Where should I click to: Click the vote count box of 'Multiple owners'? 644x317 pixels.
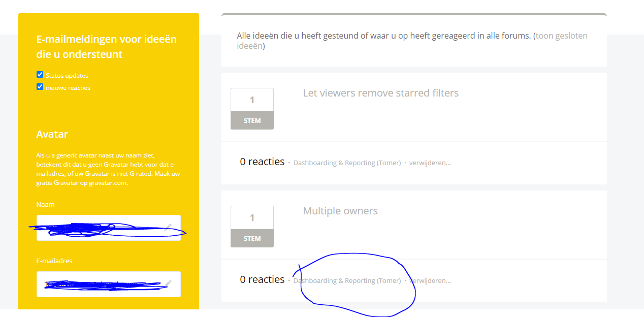[x=252, y=218]
